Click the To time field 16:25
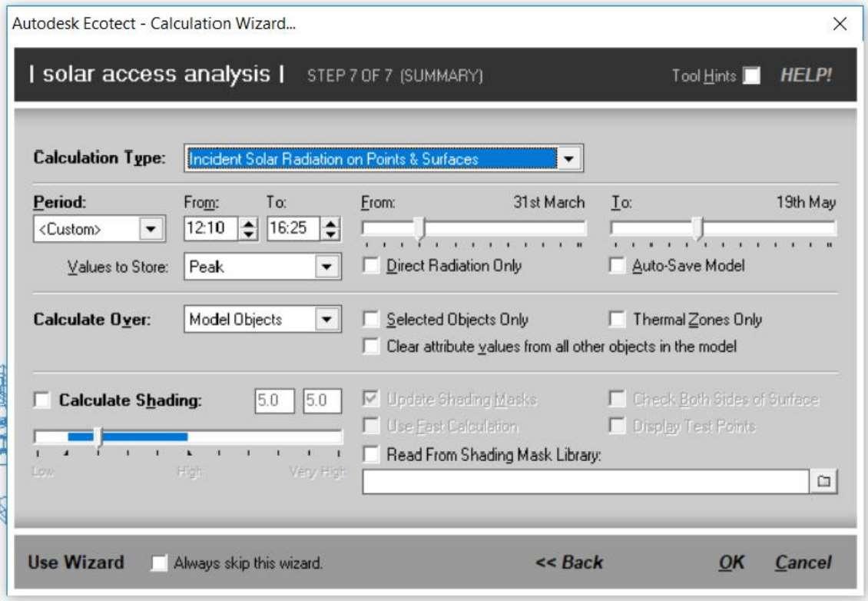868x601 pixels. pyautogui.click(x=293, y=228)
